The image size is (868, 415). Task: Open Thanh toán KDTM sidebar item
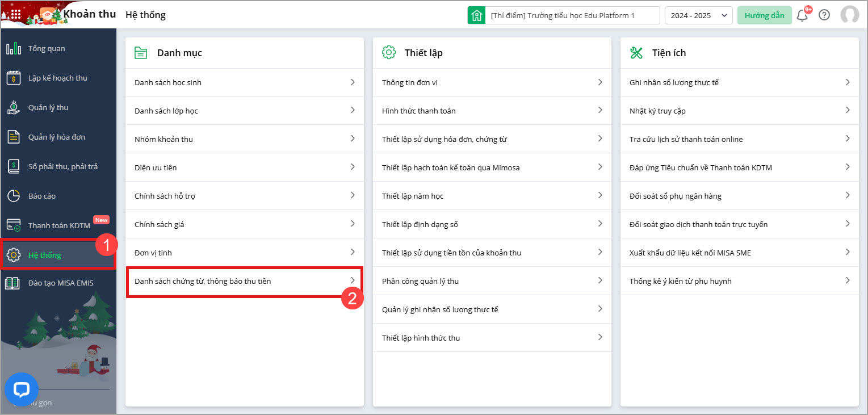pyautogui.click(x=59, y=225)
